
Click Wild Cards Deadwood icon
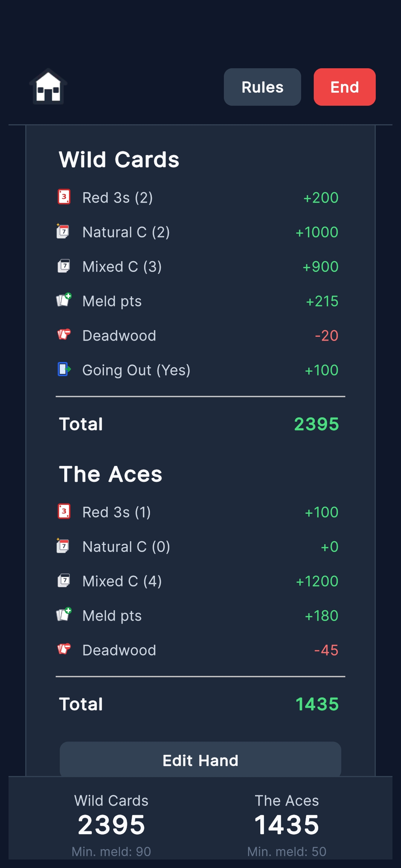[64, 335]
